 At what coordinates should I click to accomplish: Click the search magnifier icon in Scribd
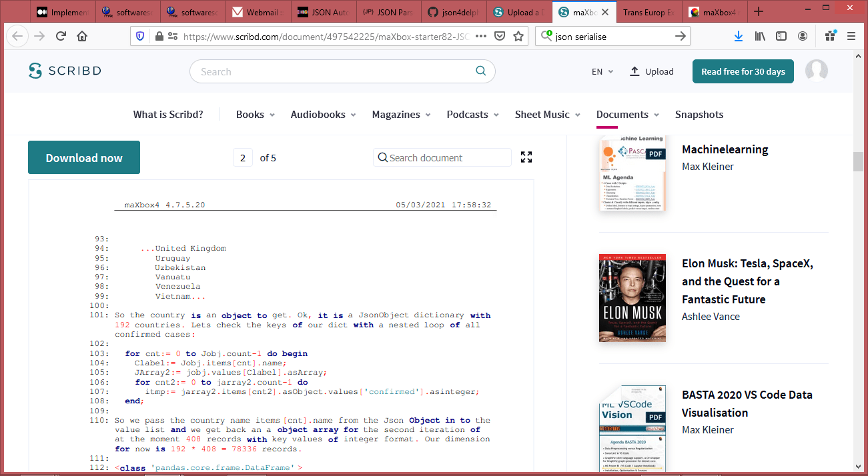tap(480, 71)
